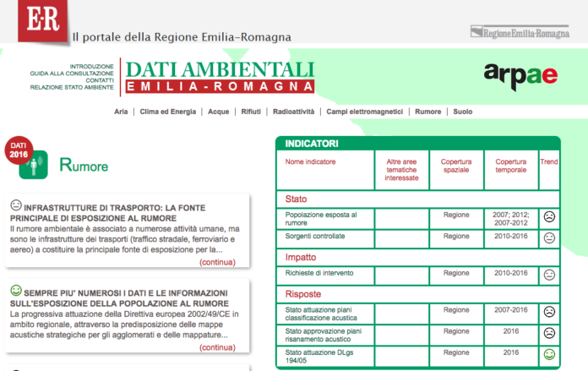Click neutral trend face for Richieste di intervento
Viewport: 588px width, 371px height.
[549, 275]
